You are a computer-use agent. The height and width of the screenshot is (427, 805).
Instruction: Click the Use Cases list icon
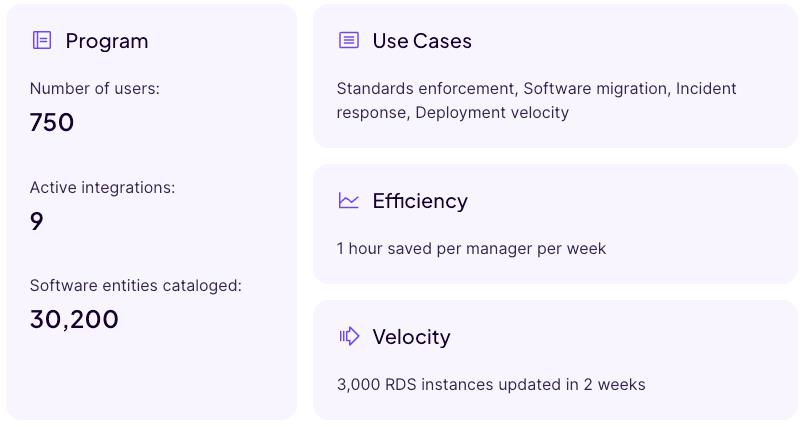pyautogui.click(x=349, y=40)
